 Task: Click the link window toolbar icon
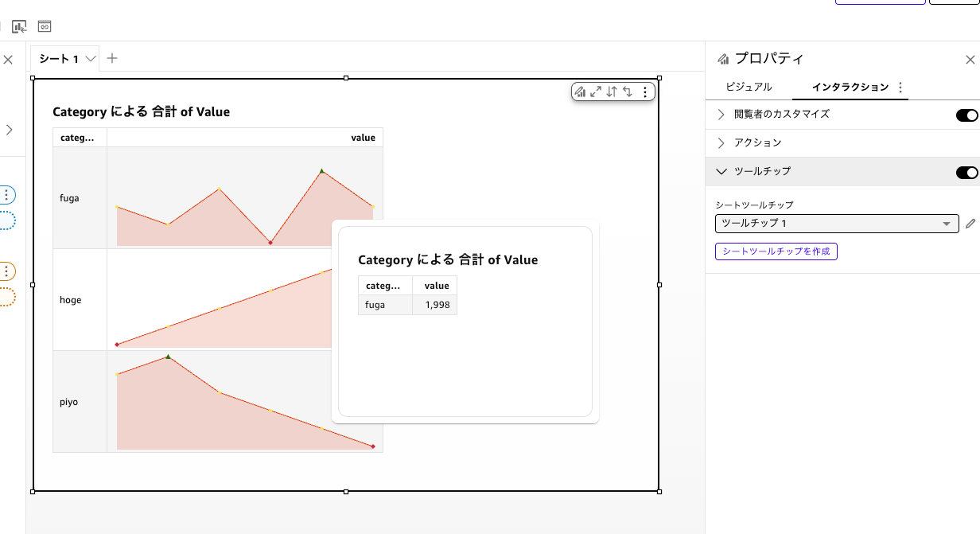point(45,26)
